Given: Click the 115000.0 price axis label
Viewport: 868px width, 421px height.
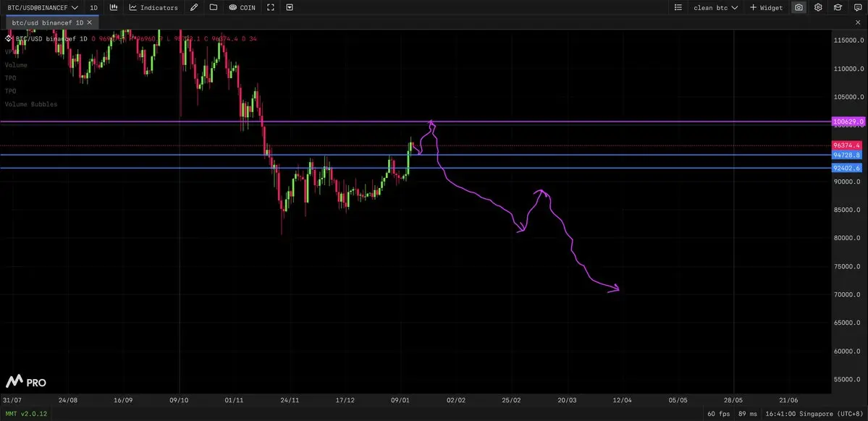Looking at the screenshot, I should [847, 41].
